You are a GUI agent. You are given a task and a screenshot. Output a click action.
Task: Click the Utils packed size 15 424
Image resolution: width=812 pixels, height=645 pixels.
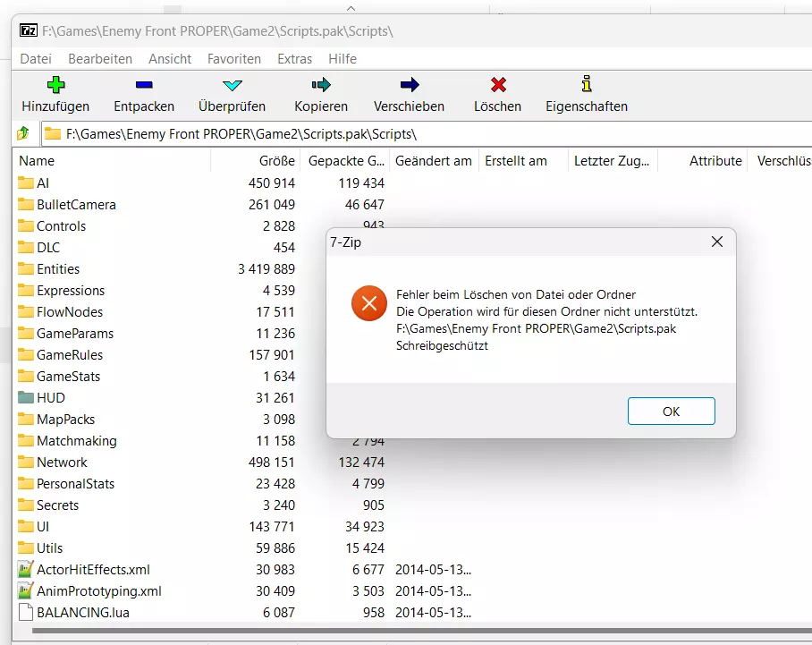(365, 548)
